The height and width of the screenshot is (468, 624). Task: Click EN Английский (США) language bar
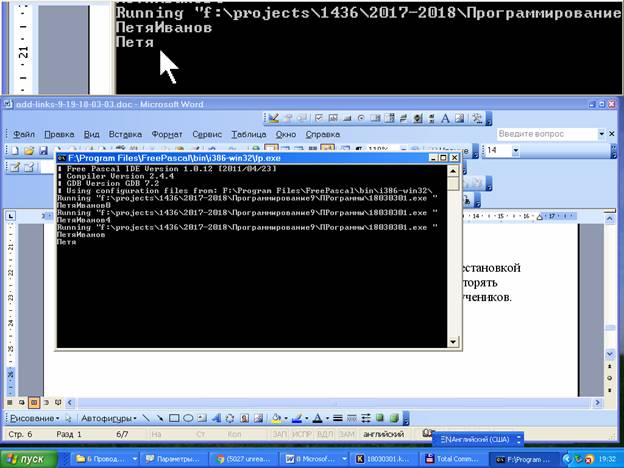click(x=478, y=439)
